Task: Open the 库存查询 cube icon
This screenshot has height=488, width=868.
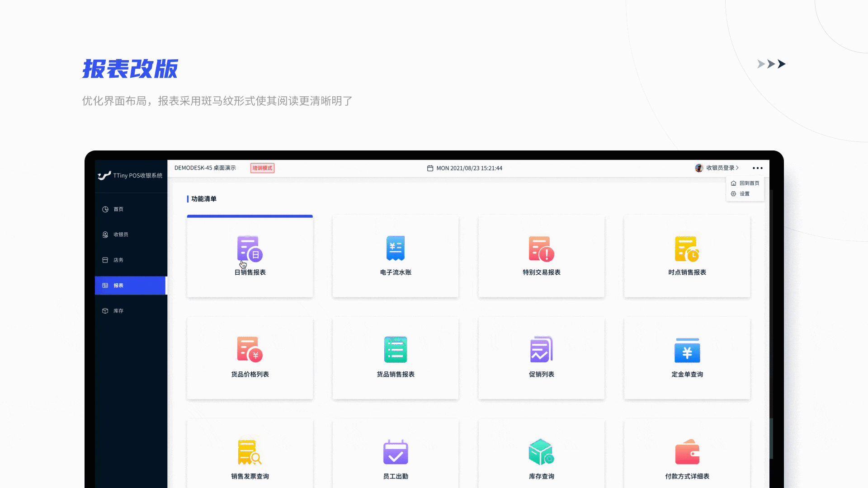Action: pyautogui.click(x=541, y=451)
